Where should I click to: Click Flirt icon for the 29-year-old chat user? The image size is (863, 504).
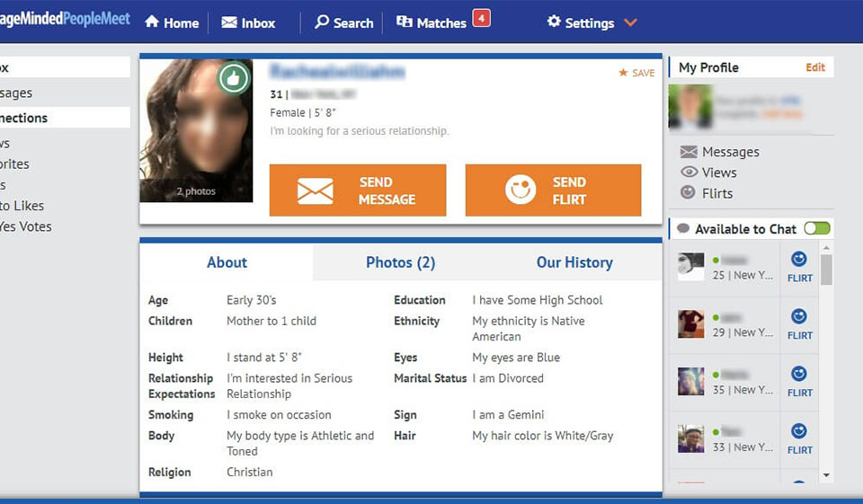coord(799,317)
